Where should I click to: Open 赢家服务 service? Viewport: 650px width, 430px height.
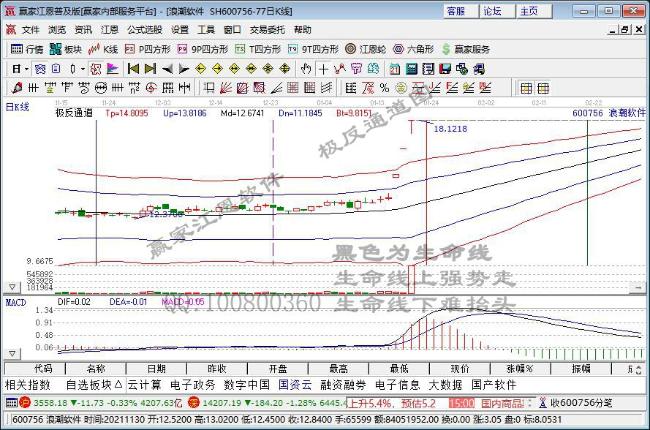click(x=466, y=49)
